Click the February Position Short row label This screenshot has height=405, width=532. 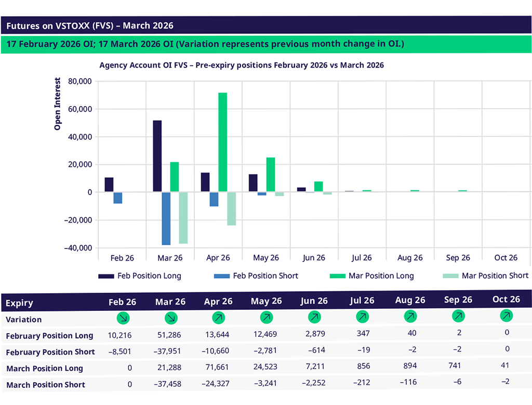point(50,352)
